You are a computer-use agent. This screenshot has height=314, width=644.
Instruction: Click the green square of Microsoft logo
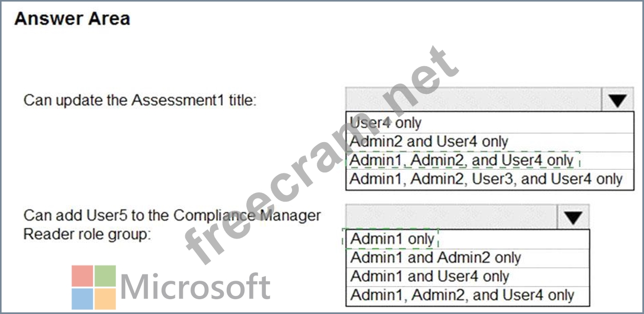[105, 276]
